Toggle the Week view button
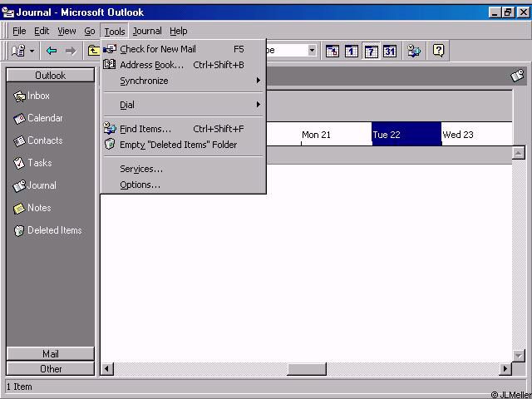The height and width of the screenshot is (399, 532). pos(371,52)
